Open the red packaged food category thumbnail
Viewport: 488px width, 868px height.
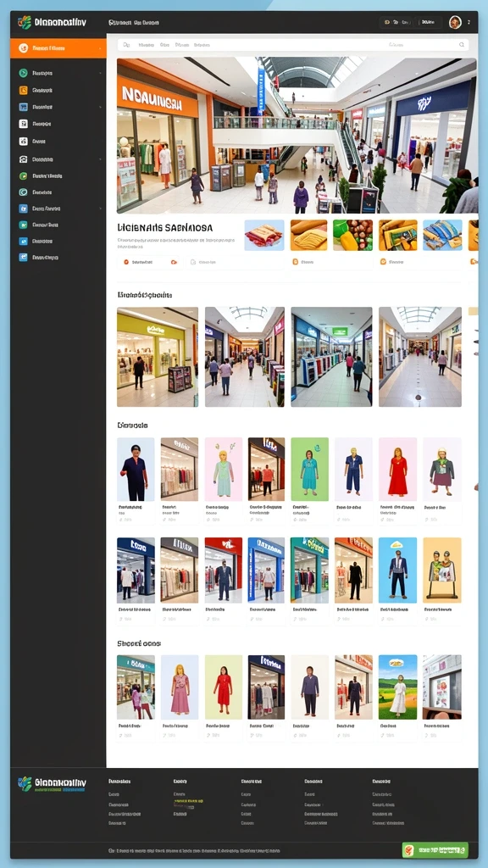pyautogui.click(x=264, y=236)
